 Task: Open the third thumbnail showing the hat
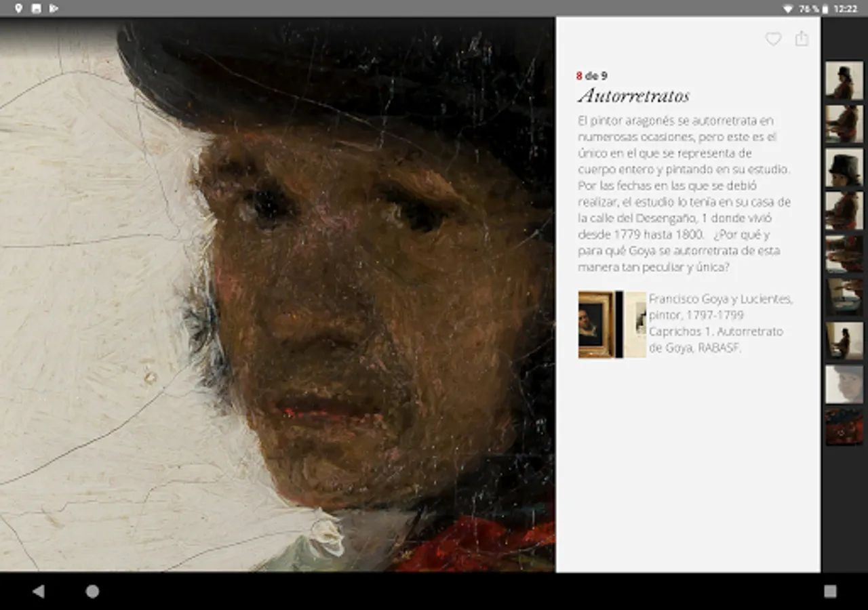pos(844,167)
